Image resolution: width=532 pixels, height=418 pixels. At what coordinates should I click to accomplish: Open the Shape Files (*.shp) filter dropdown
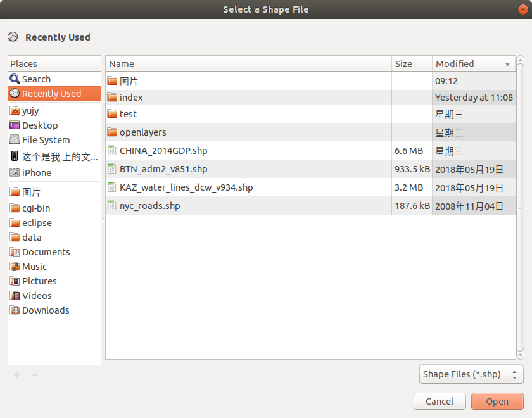tap(471, 374)
